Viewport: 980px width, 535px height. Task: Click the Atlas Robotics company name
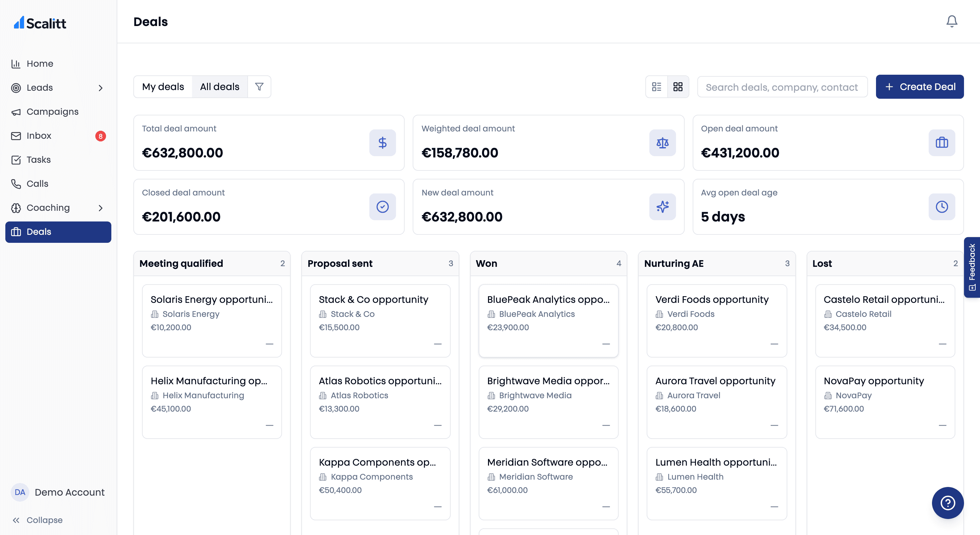tap(359, 396)
